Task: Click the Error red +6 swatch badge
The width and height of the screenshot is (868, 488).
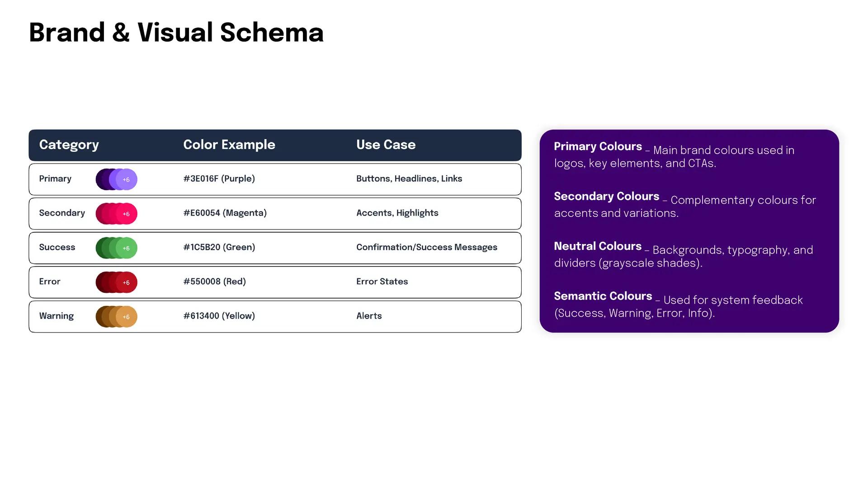Action: (127, 282)
